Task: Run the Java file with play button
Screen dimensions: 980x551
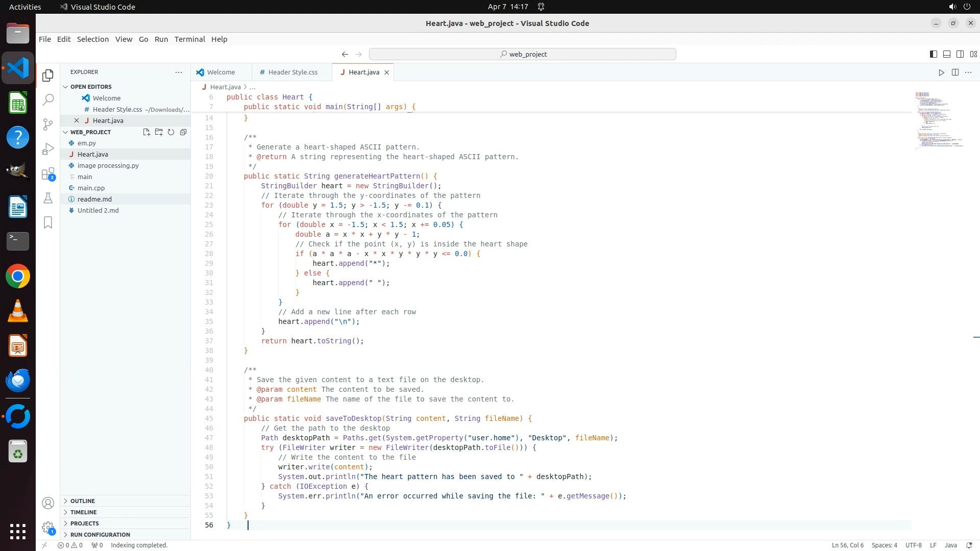Action: pyautogui.click(x=941, y=72)
